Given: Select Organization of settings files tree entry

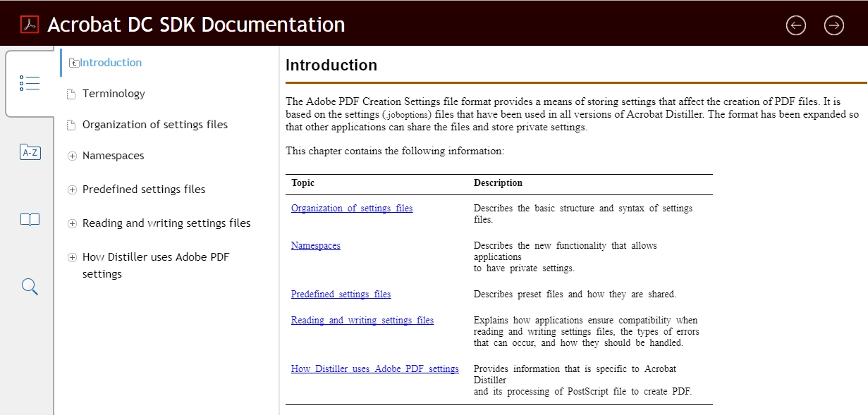Looking at the screenshot, I should tap(155, 125).
